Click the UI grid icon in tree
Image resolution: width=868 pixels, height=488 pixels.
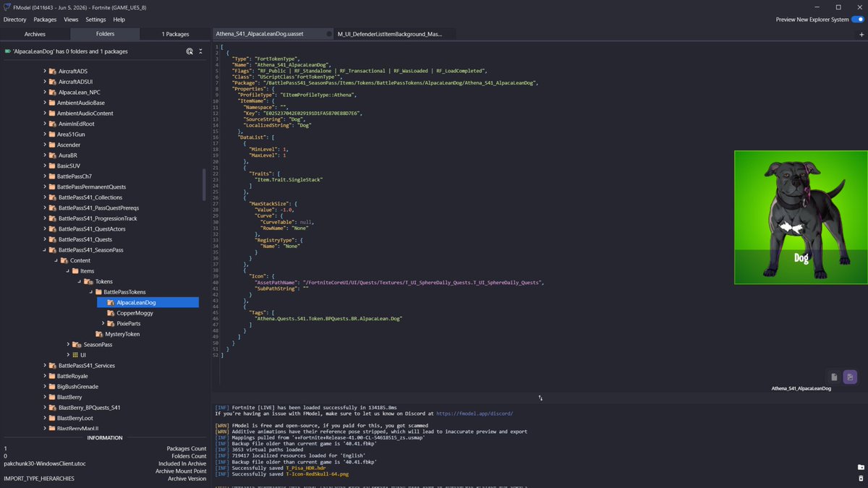(76, 355)
